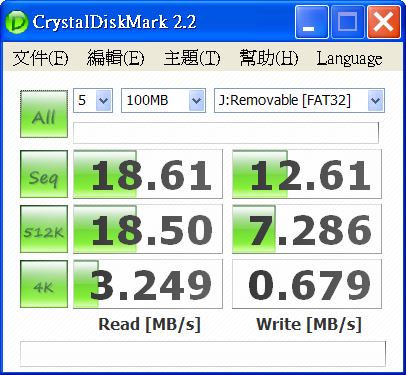406x375 pixels.
Task: Open the Language menu
Action: [349, 59]
